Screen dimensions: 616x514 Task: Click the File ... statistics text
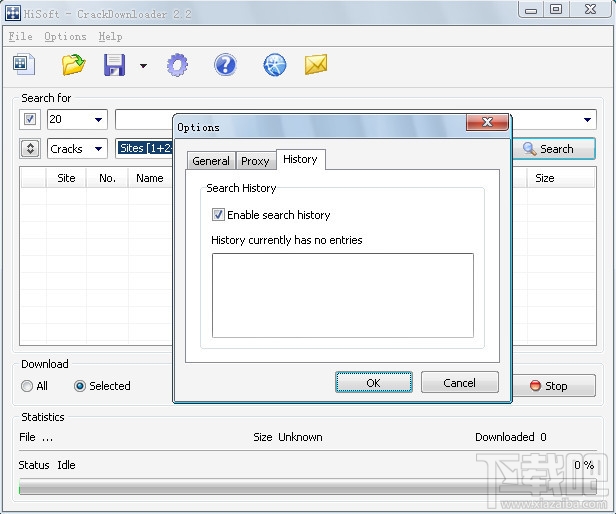36,437
